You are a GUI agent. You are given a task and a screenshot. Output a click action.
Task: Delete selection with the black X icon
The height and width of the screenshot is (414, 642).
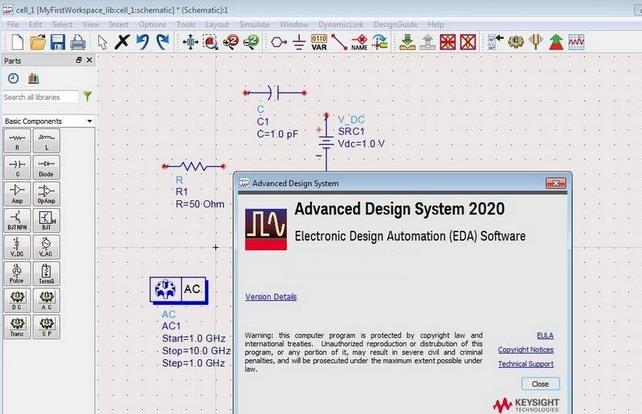pyautogui.click(x=122, y=42)
